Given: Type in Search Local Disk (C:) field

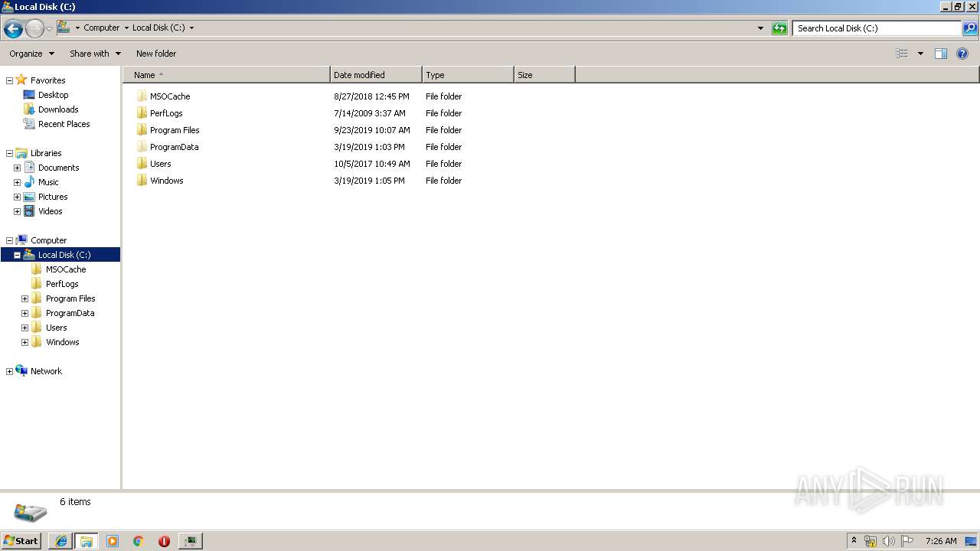Looking at the screenshot, I should point(877,28).
